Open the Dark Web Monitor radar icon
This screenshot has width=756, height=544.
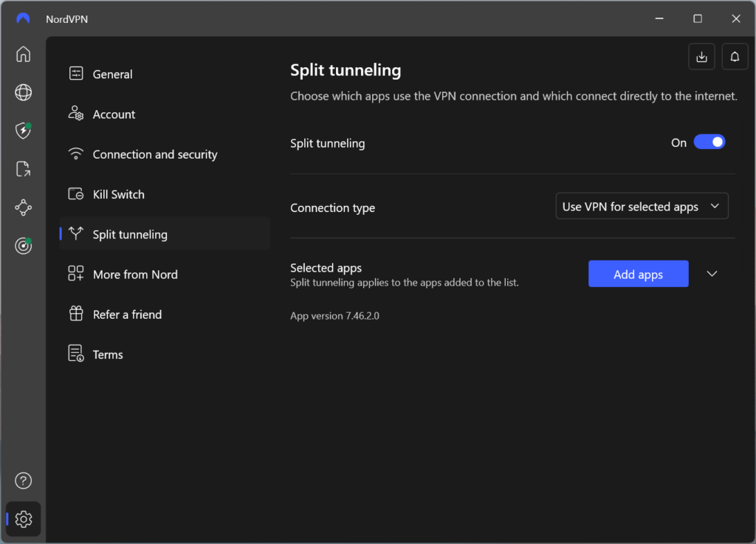(23, 246)
